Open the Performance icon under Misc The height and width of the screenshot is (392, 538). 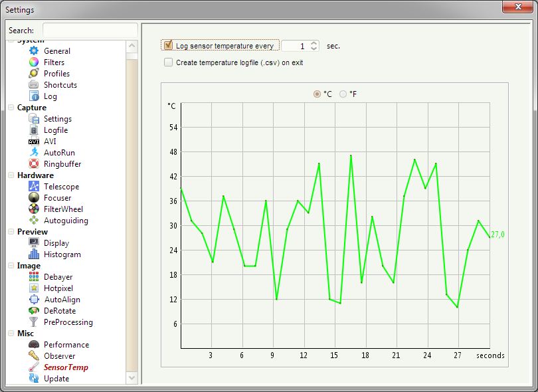click(x=34, y=345)
